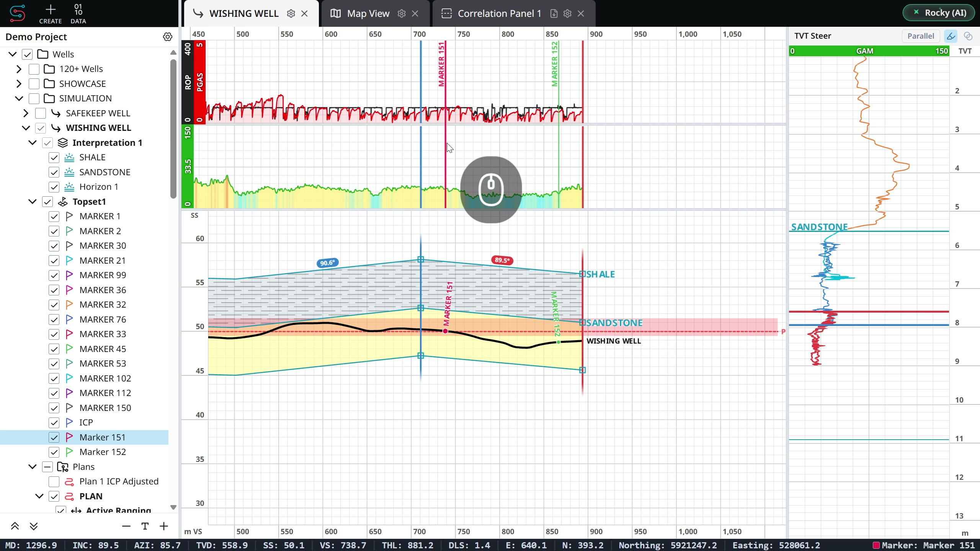Click the TVT Steer overlay circles icon
This screenshot has width=980, height=551.
[968, 36]
